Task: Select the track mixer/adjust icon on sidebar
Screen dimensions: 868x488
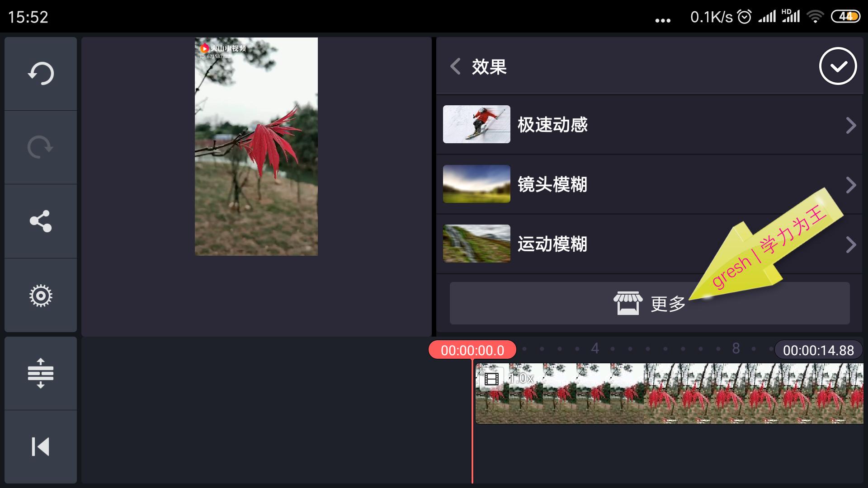Action: 40,373
